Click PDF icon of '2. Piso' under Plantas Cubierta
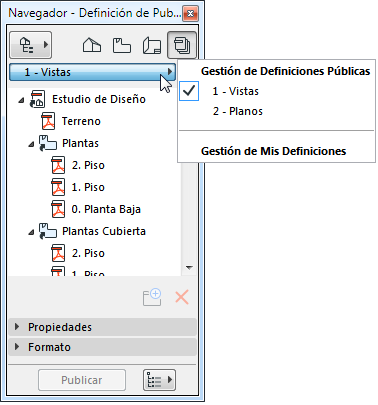This screenshot has width=378, height=405. point(58,253)
